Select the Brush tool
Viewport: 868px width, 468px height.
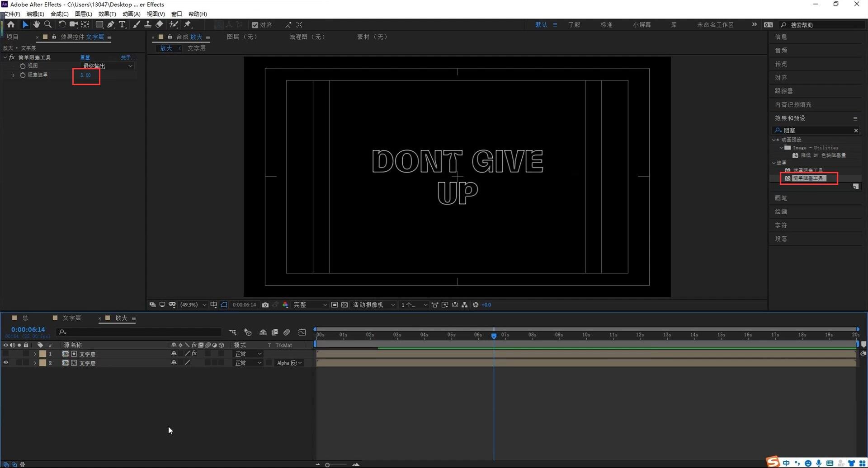136,24
